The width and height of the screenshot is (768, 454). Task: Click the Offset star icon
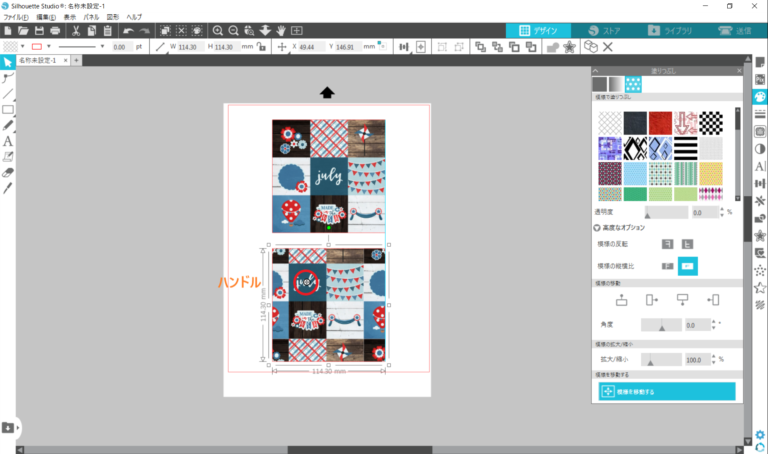click(569, 47)
